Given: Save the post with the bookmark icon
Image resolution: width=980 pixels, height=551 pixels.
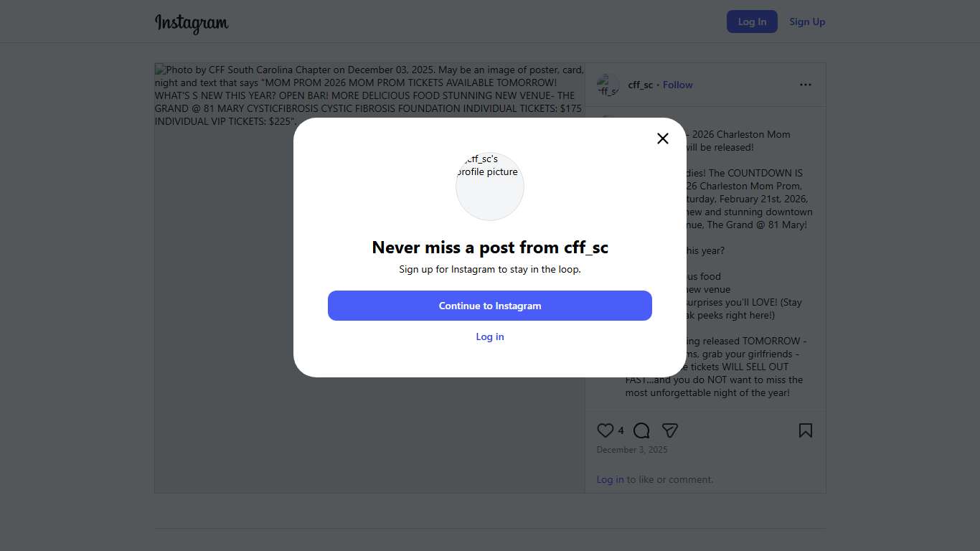Looking at the screenshot, I should 806,430.
